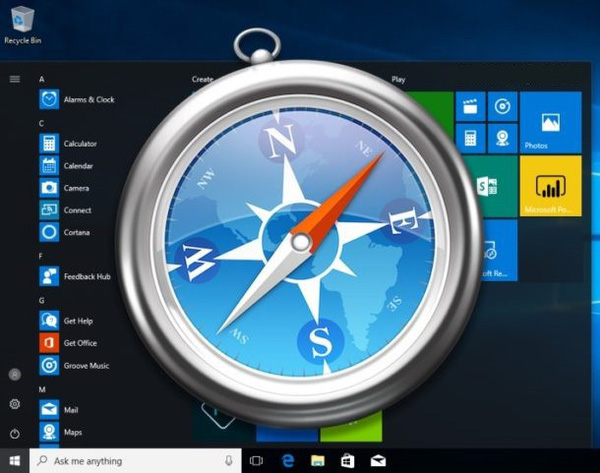Image resolution: width=600 pixels, height=473 pixels.
Task: Open the green Excel tile
Action: [491, 186]
